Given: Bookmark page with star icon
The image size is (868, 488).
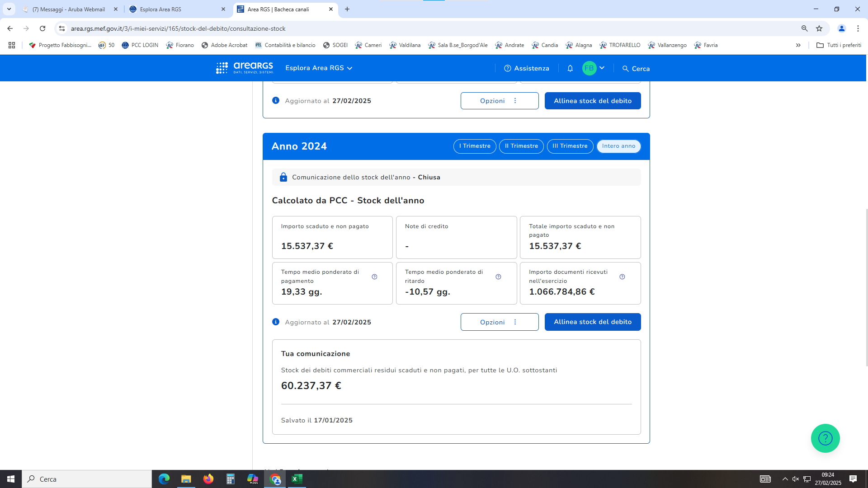Looking at the screenshot, I should click(x=819, y=28).
